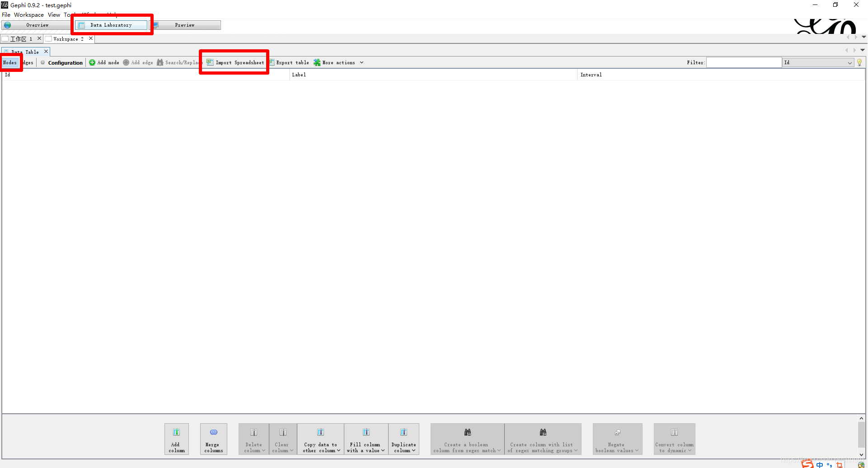Open Negate boolean values dropdown
This screenshot has width=868, height=468.
(617, 439)
